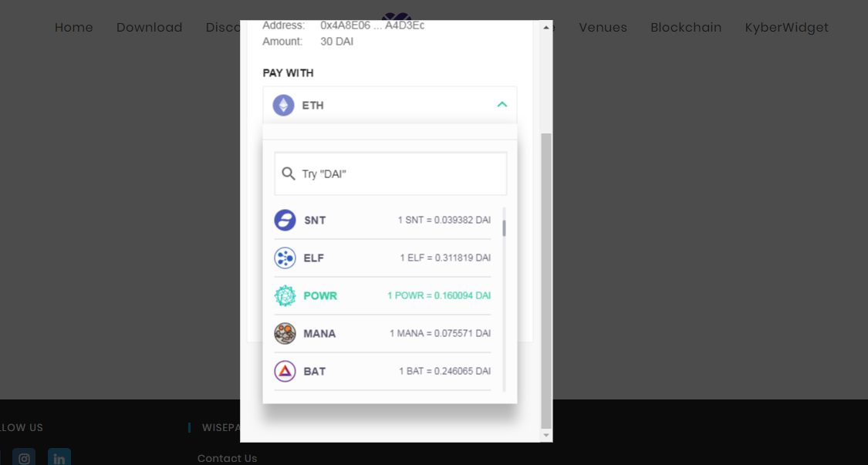Click the search magnifier icon
Image resolution: width=868 pixels, height=465 pixels.
tap(289, 174)
